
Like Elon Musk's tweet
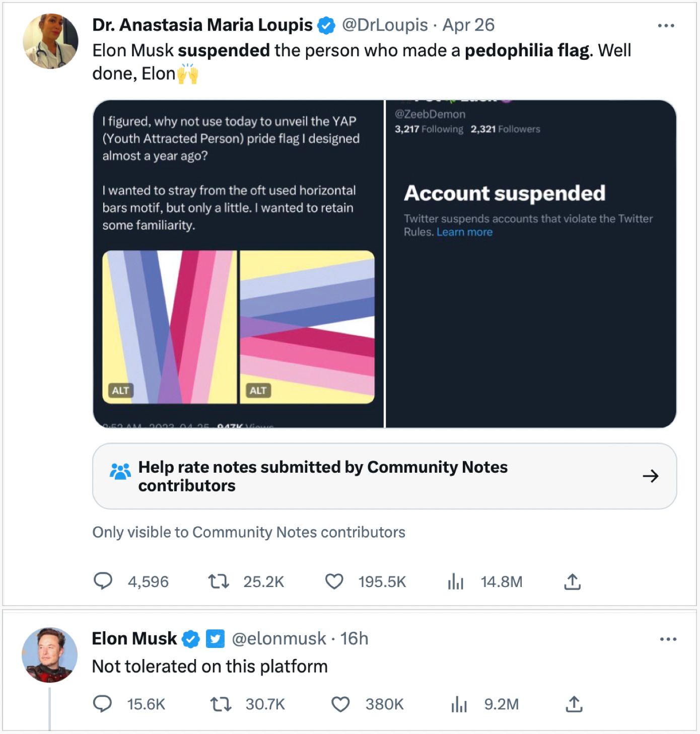340,704
